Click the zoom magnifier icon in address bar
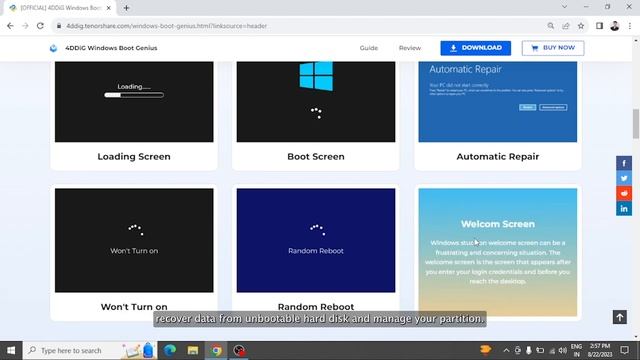The width and height of the screenshot is (640, 360). tap(551, 26)
